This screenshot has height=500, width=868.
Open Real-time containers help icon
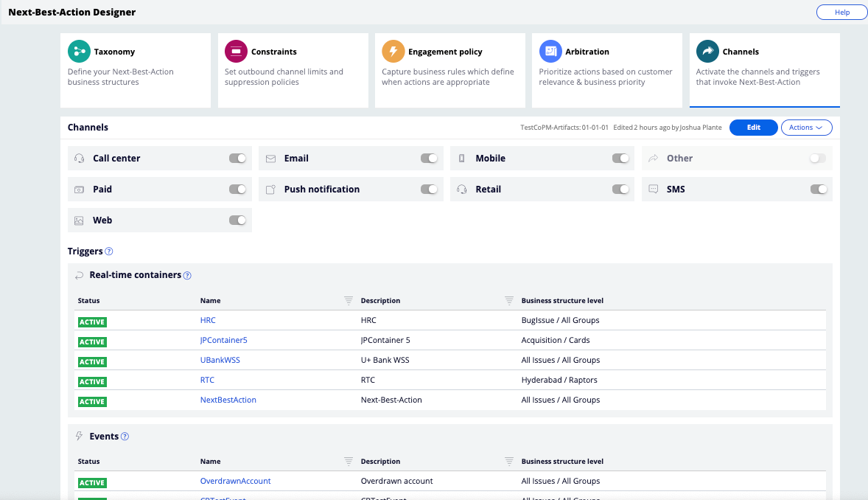coord(187,276)
